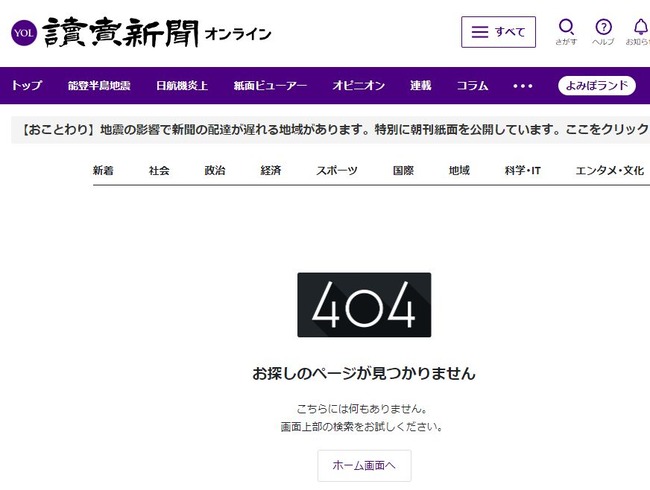Image resolution: width=650 pixels, height=490 pixels.
Task: Open the すべて hamburger menu
Action: pyautogui.click(x=498, y=32)
